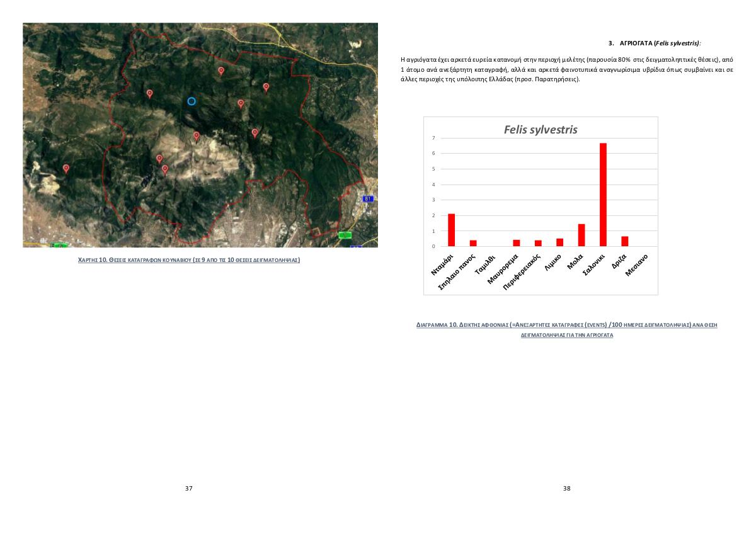
Task: Click the blue circle marker on the map
Action: (x=192, y=101)
